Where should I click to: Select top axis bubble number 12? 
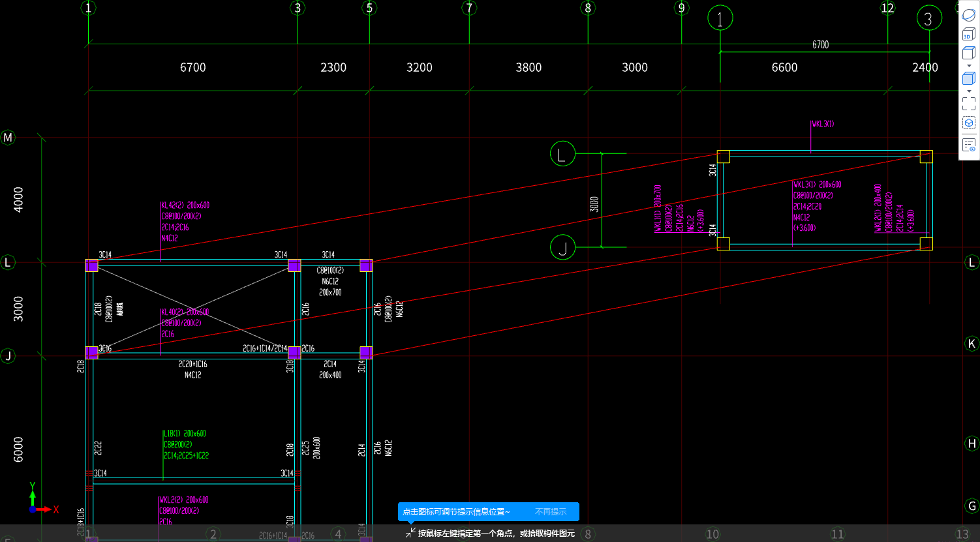(887, 8)
